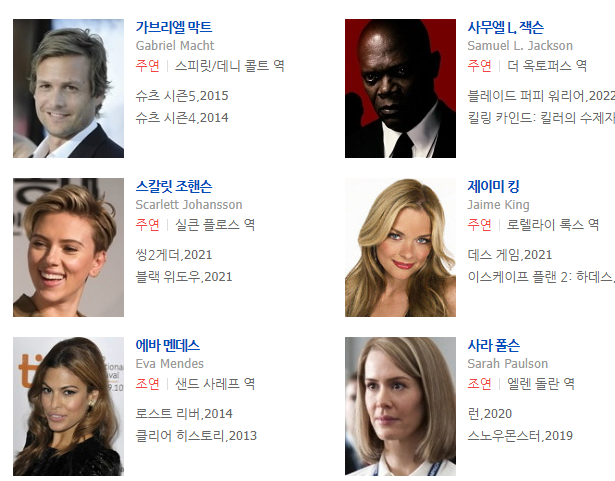Open Sarah Paulson's profile photo

pyautogui.click(x=400, y=406)
